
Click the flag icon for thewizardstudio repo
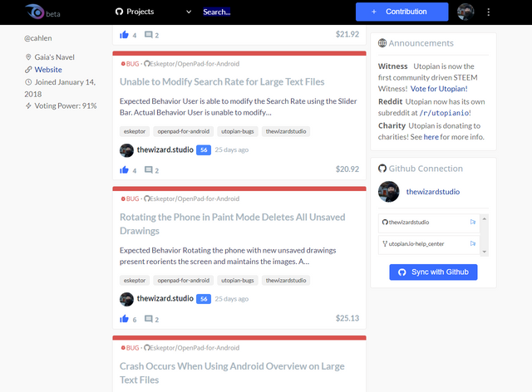[473, 222]
